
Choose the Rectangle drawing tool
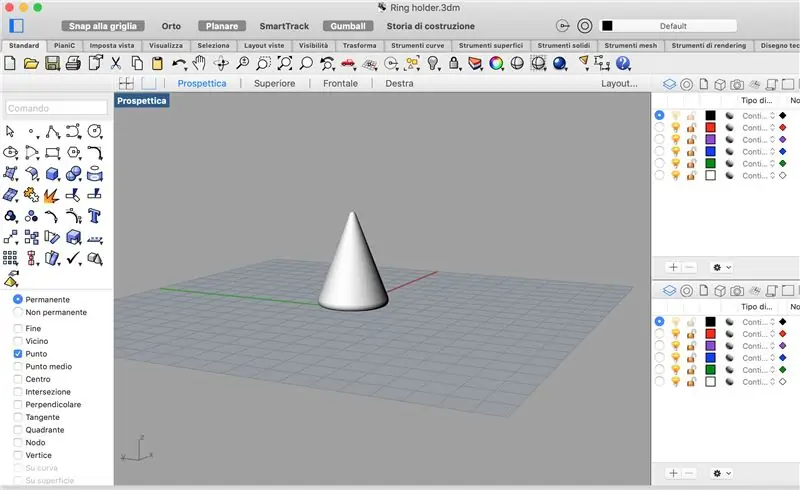[53, 153]
